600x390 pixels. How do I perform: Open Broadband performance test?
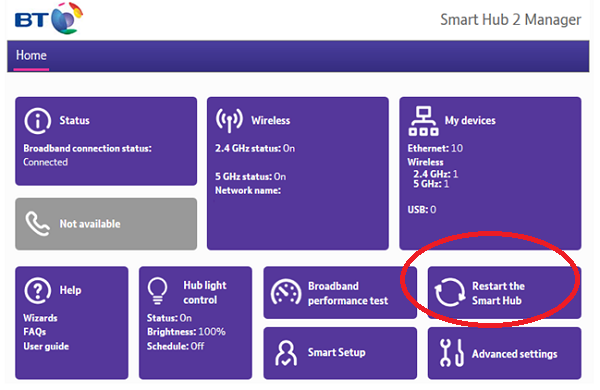click(348, 293)
